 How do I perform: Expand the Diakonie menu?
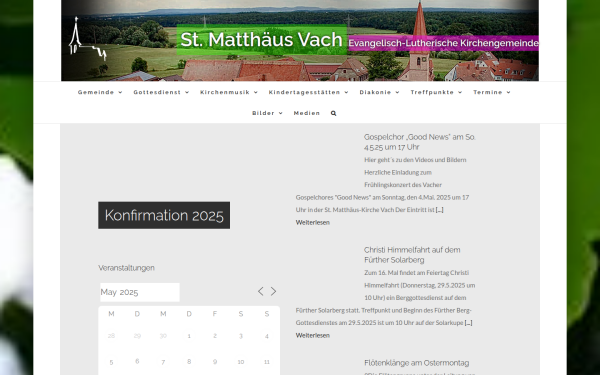coord(379,92)
